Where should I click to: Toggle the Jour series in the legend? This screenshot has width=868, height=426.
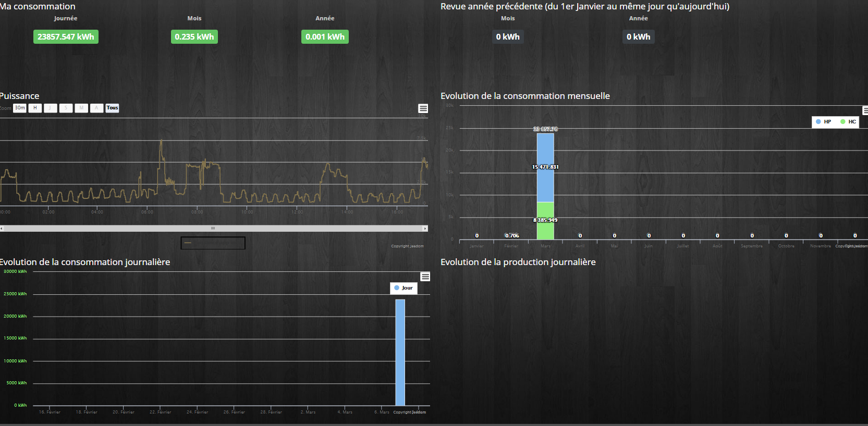pyautogui.click(x=404, y=288)
